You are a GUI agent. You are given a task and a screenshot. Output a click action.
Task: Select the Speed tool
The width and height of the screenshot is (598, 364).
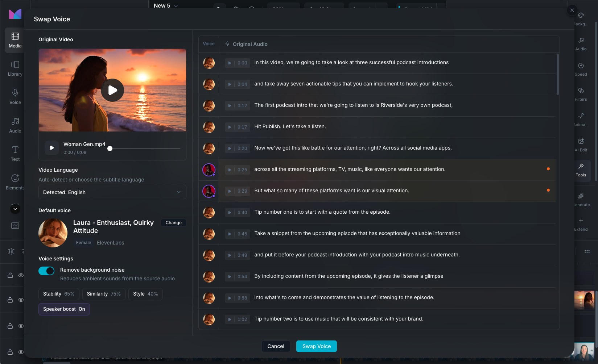point(581,69)
